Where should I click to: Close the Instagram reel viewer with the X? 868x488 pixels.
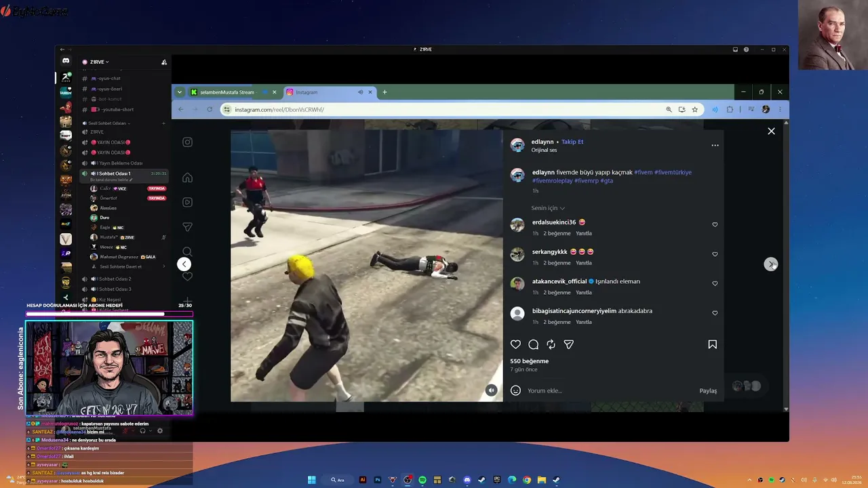pyautogui.click(x=771, y=131)
